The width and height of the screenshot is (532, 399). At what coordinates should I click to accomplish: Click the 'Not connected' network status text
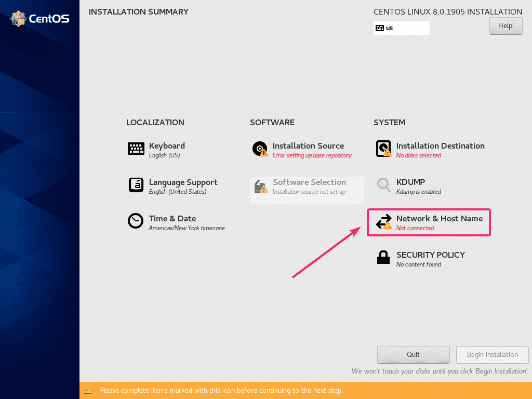tap(415, 228)
